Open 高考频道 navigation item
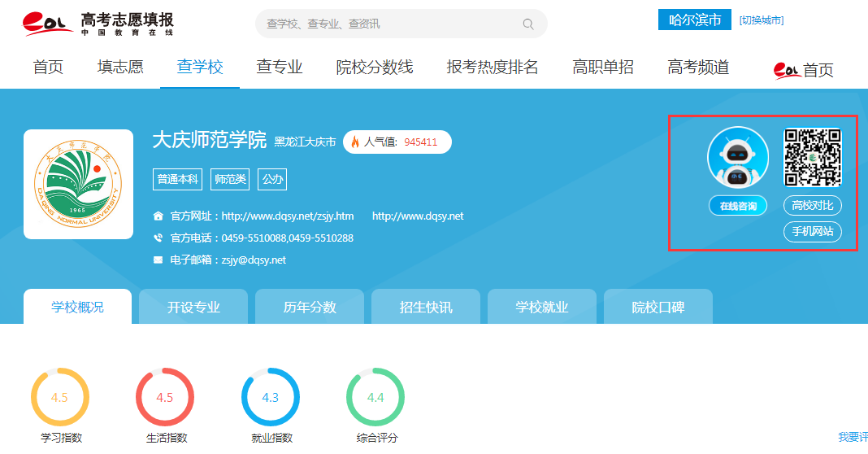Image resolution: width=868 pixels, height=454 pixels. tap(698, 67)
